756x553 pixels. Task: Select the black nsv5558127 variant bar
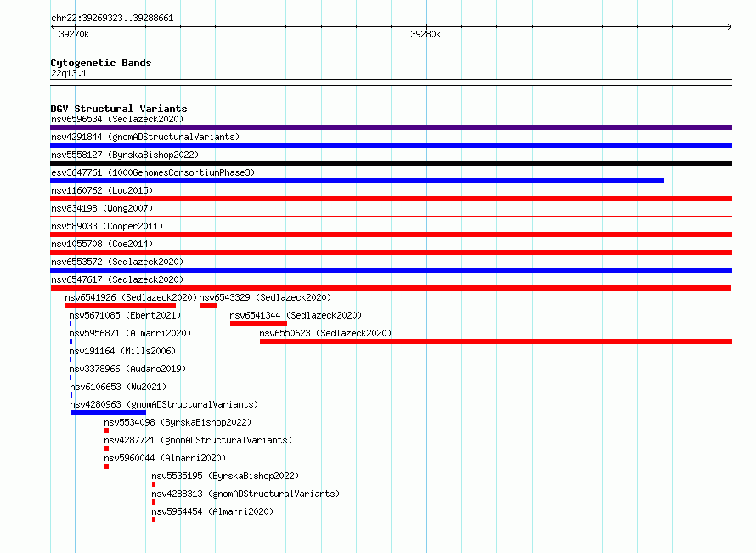(x=391, y=163)
